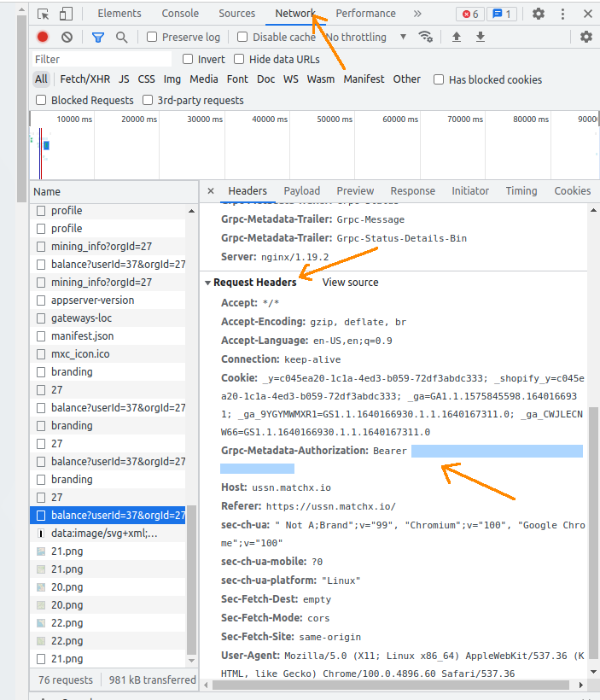600x700 pixels.
Task: Toggle the device toolbar icon
Action: pyautogui.click(x=66, y=14)
